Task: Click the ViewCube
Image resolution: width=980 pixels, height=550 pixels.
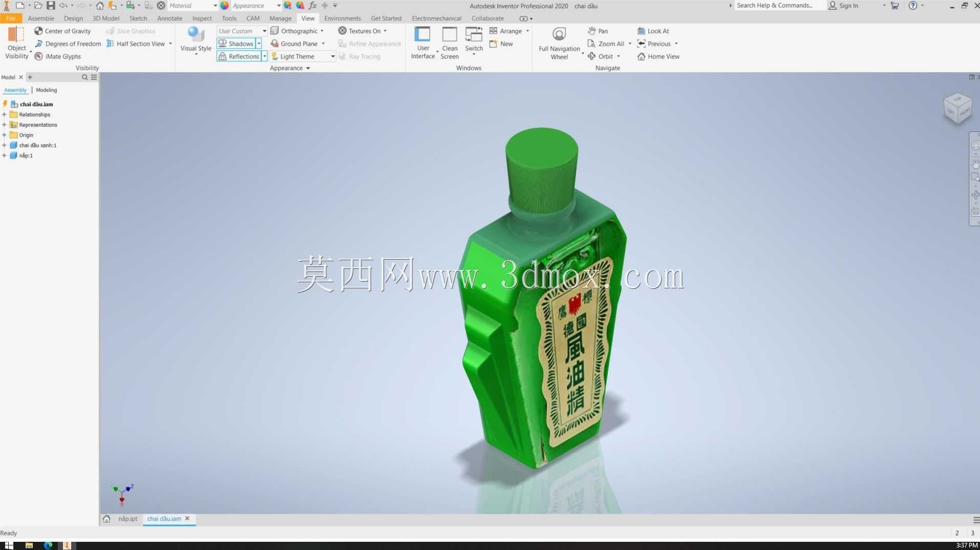Action: coord(957,108)
